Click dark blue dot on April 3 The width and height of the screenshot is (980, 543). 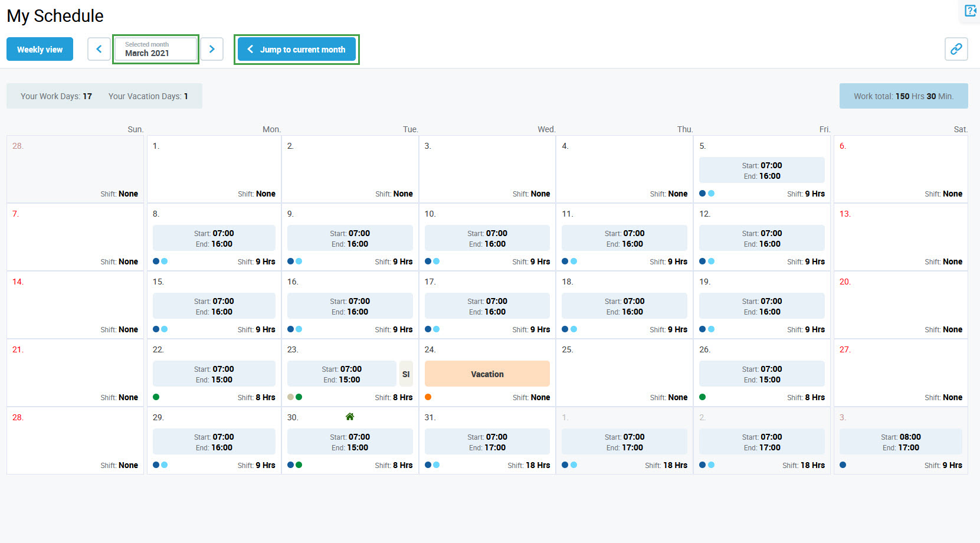pyautogui.click(x=843, y=465)
